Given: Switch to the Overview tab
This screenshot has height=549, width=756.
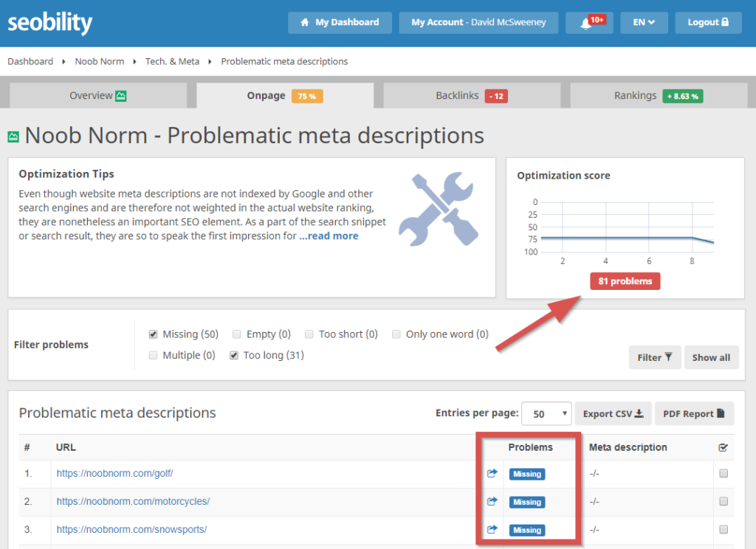Looking at the screenshot, I should tap(98, 95).
